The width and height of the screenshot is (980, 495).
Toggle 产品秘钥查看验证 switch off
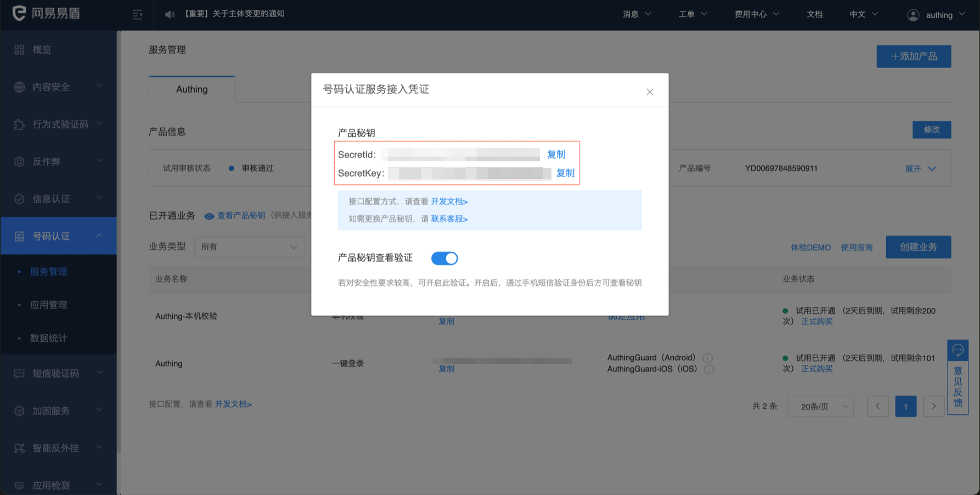coord(444,258)
